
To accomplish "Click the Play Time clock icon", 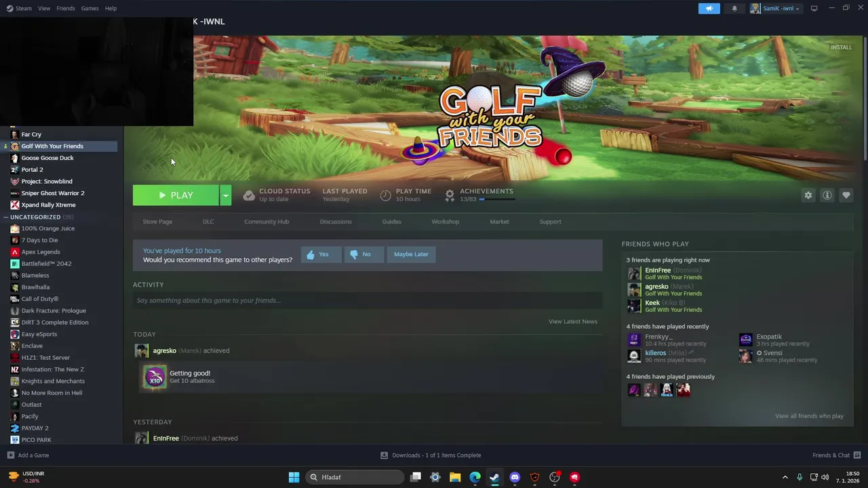I will coord(385,195).
